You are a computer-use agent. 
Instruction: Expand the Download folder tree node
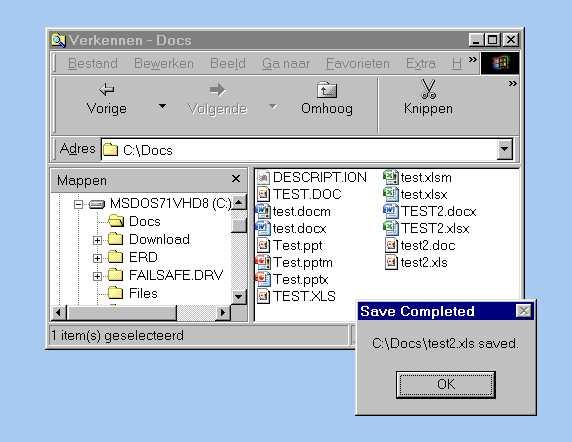(x=97, y=240)
